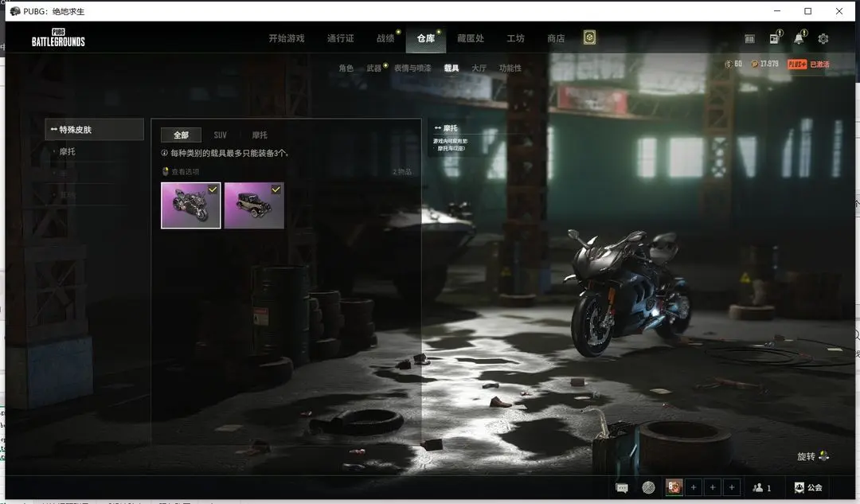Open the 公会 guild button

[808, 487]
